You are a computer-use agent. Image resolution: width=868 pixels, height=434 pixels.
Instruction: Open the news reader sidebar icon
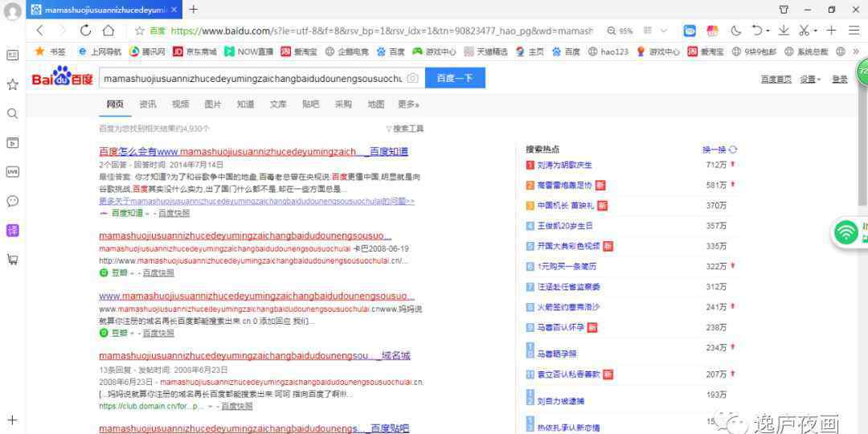(12, 55)
